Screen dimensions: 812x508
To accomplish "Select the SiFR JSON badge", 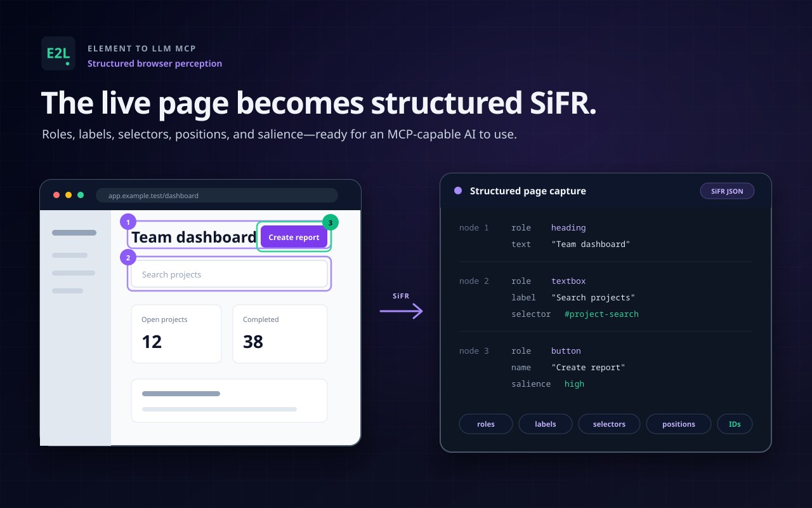I will coord(727,191).
